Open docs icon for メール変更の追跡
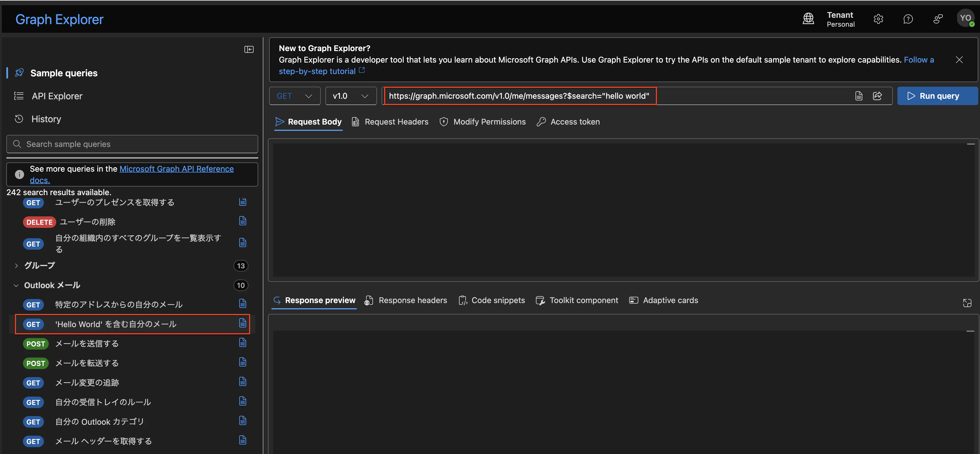The height and width of the screenshot is (454, 980). pyautogui.click(x=243, y=382)
